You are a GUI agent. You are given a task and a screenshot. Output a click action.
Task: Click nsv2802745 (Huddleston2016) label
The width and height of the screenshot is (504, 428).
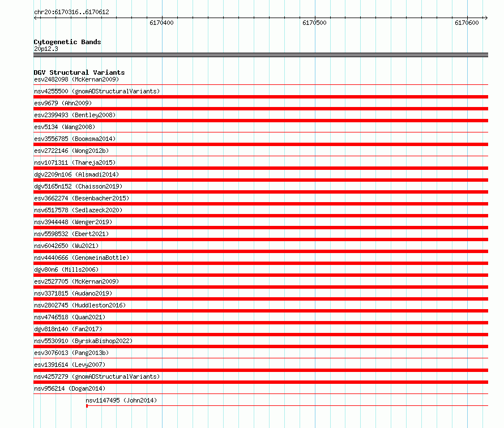(x=80, y=305)
